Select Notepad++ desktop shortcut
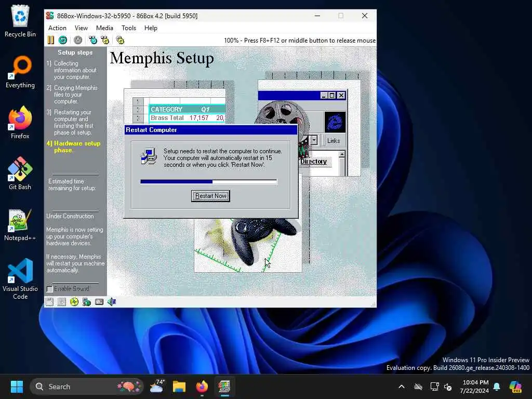The height and width of the screenshot is (399, 532). [20, 224]
